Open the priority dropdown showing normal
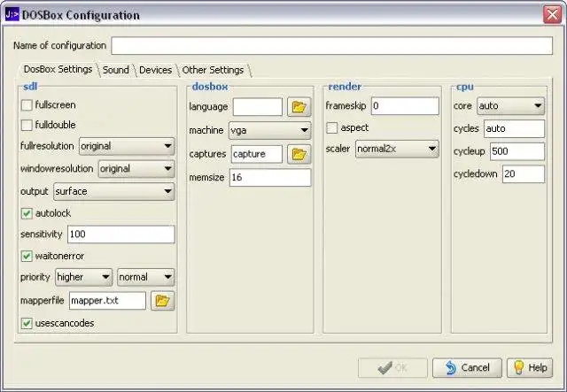 [x=145, y=278]
